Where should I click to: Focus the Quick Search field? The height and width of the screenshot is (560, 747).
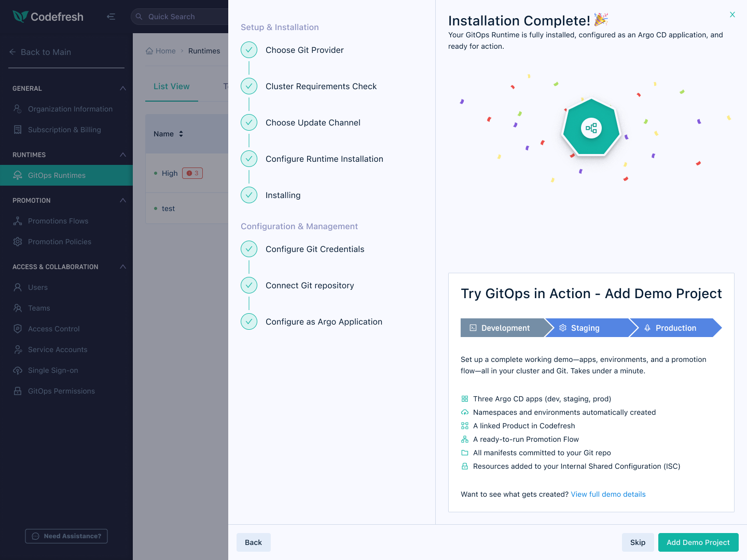pyautogui.click(x=179, y=17)
